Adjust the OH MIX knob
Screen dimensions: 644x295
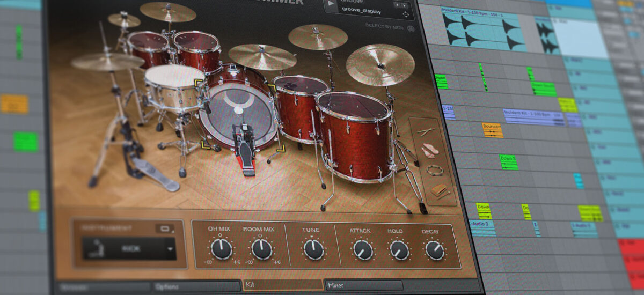click(x=221, y=248)
